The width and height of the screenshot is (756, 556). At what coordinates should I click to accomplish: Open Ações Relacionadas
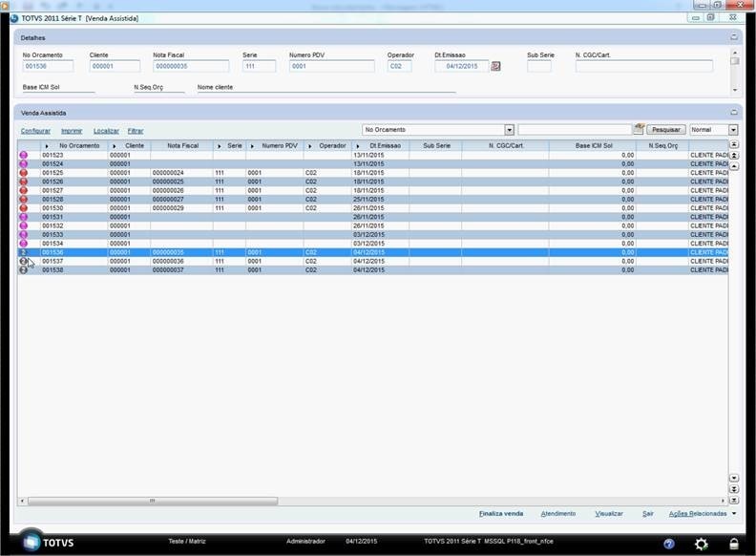[698, 514]
